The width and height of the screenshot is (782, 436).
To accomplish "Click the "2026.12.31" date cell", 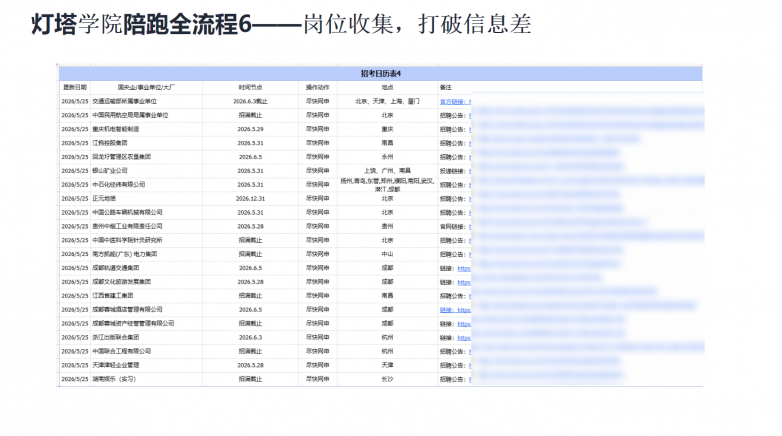I will click(x=250, y=199).
